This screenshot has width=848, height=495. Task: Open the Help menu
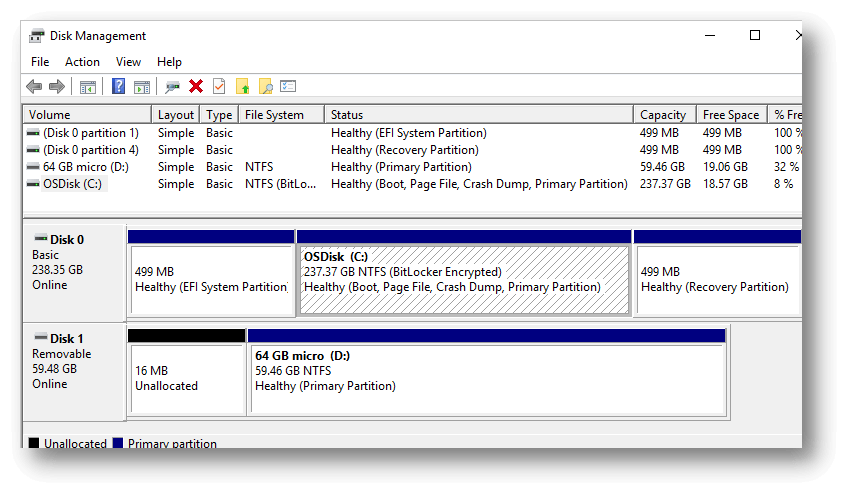[x=169, y=62]
